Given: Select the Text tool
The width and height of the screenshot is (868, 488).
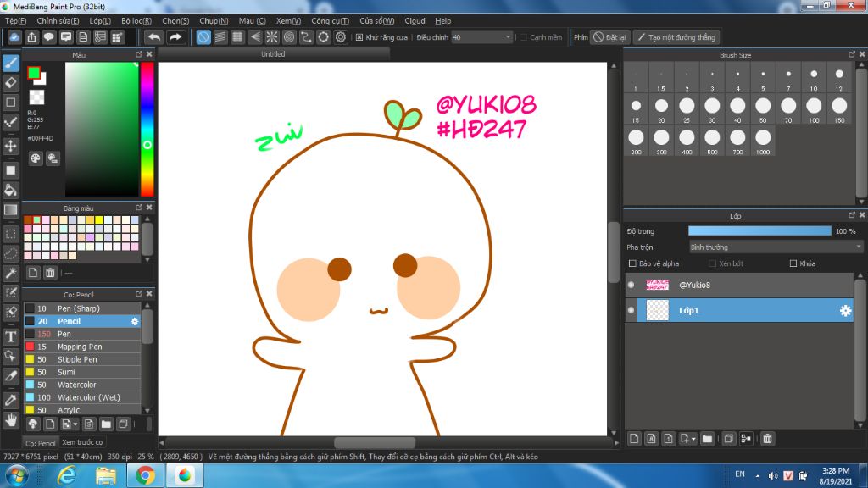Looking at the screenshot, I should 10,336.
